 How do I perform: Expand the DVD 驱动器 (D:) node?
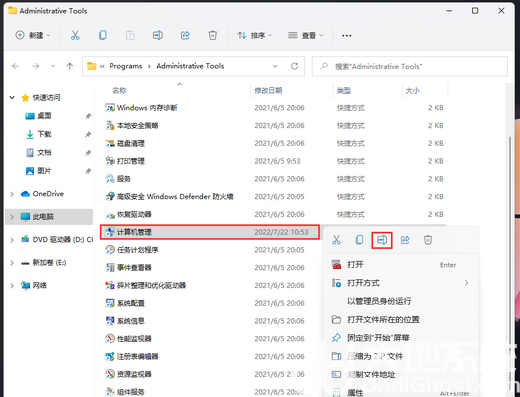(12, 240)
